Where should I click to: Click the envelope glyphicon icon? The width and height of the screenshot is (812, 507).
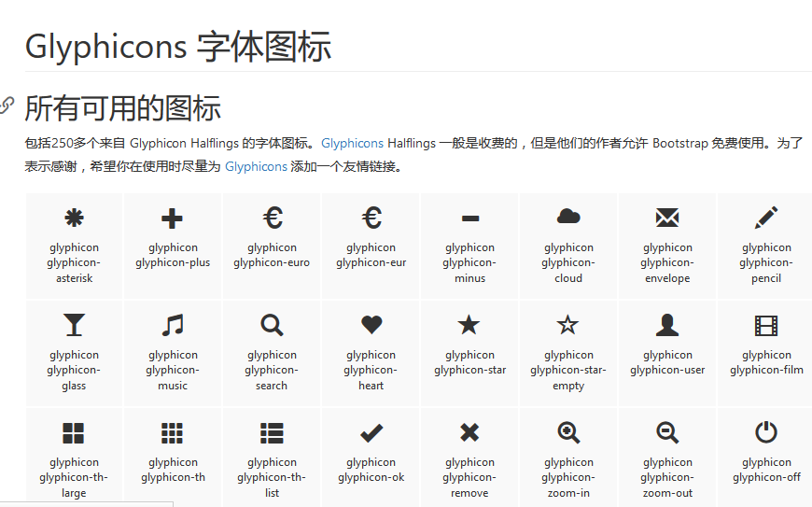click(x=667, y=218)
